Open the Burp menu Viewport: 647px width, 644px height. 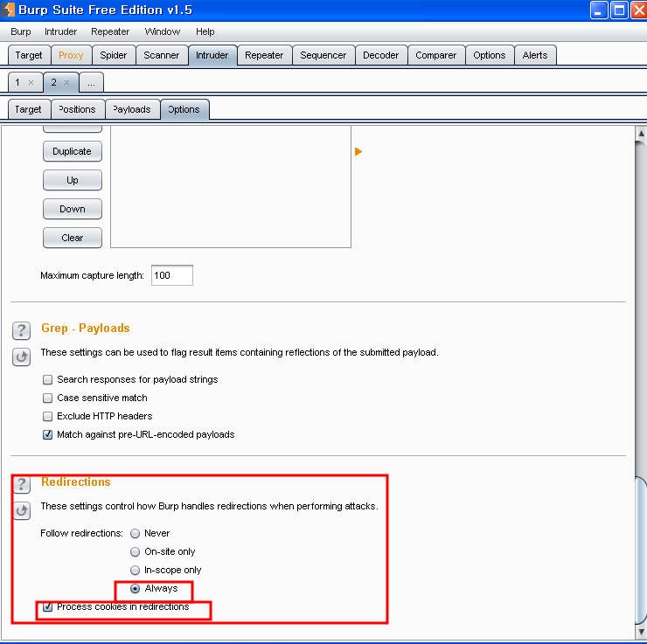pyautogui.click(x=21, y=31)
